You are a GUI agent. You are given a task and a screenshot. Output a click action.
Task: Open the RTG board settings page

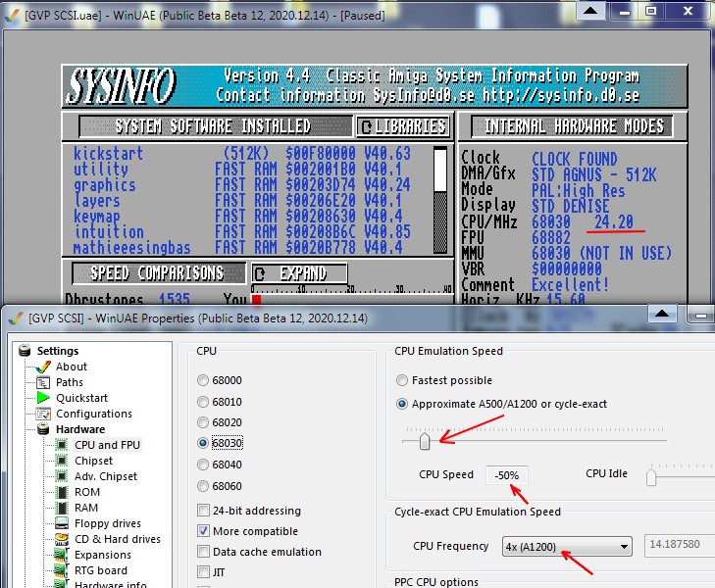100,570
